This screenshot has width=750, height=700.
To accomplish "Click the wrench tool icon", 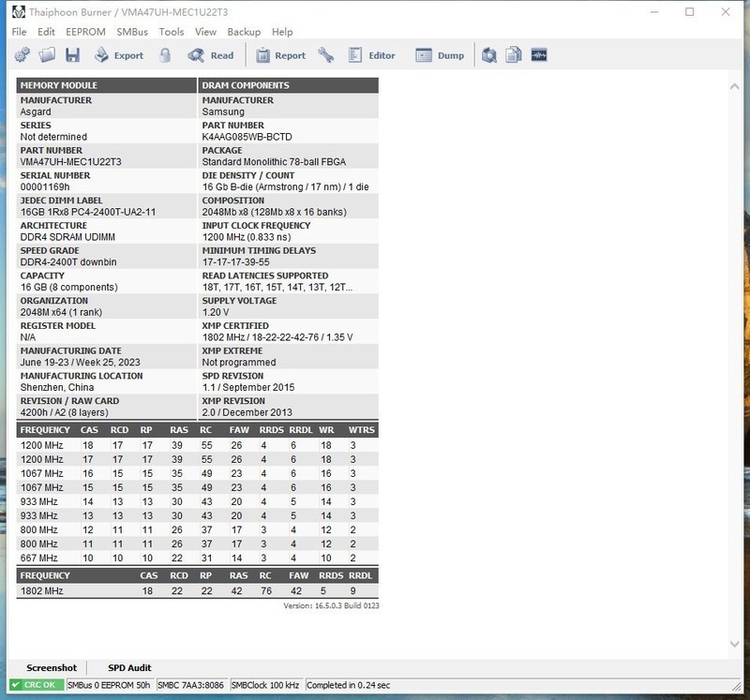I will 326,55.
